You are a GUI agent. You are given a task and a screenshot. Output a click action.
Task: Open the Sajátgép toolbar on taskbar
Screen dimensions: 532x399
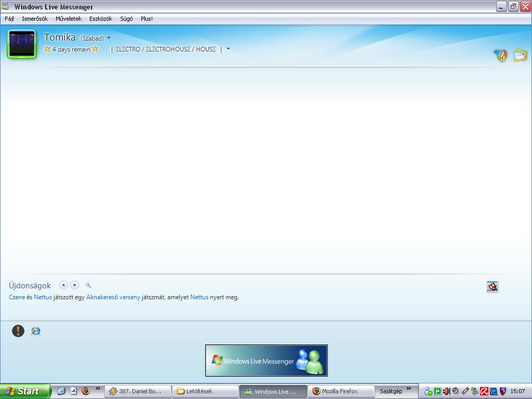(x=391, y=391)
